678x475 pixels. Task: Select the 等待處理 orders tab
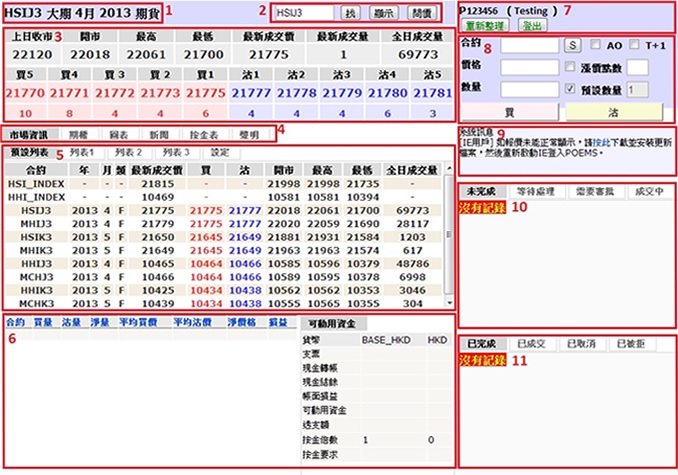click(537, 191)
